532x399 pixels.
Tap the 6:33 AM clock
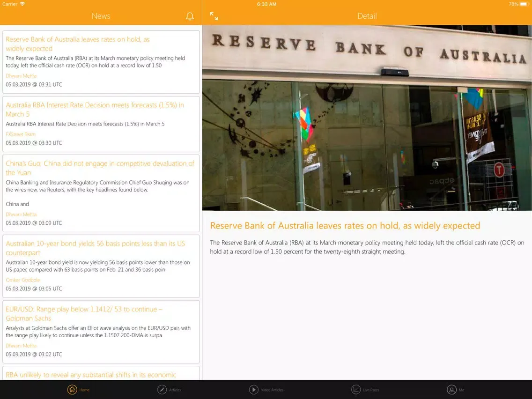(266, 4)
